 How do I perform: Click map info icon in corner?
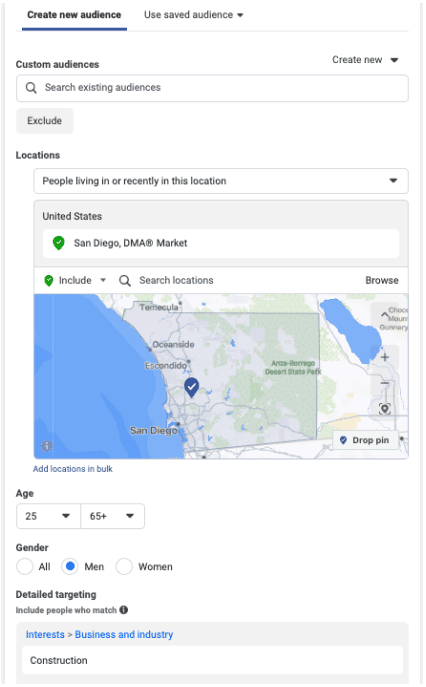(x=47, y=446)
